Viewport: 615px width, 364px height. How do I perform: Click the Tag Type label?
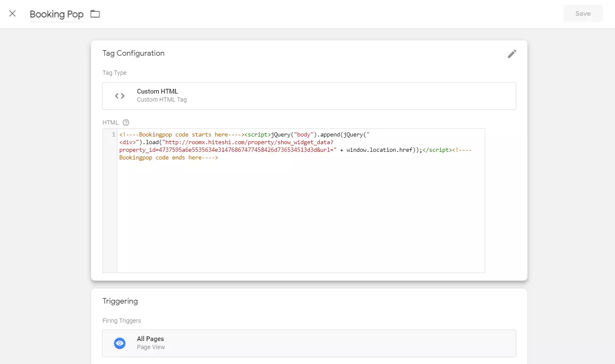tap(114, 73)
